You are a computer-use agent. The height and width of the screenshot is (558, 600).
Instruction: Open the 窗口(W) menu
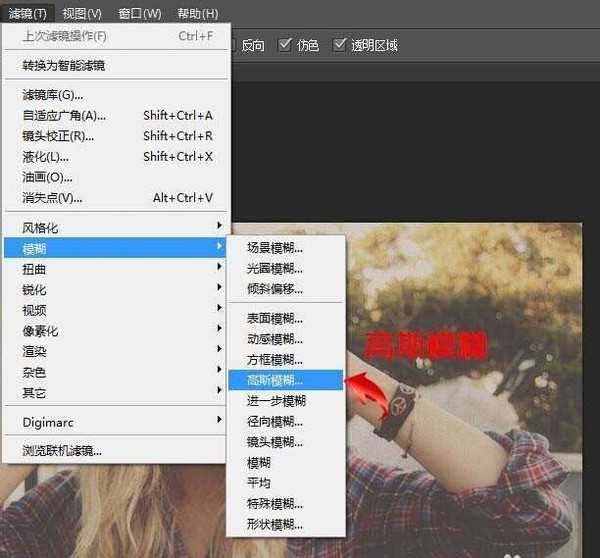point(139,14)
